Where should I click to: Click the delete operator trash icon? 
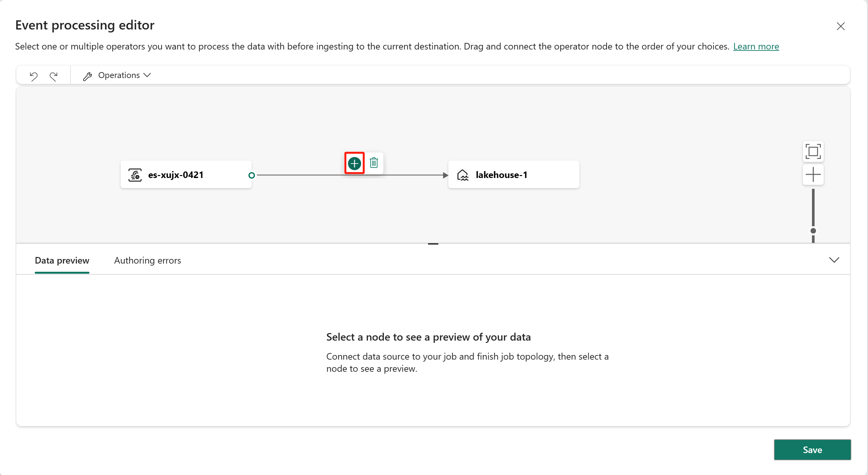(x=374, y=163)
